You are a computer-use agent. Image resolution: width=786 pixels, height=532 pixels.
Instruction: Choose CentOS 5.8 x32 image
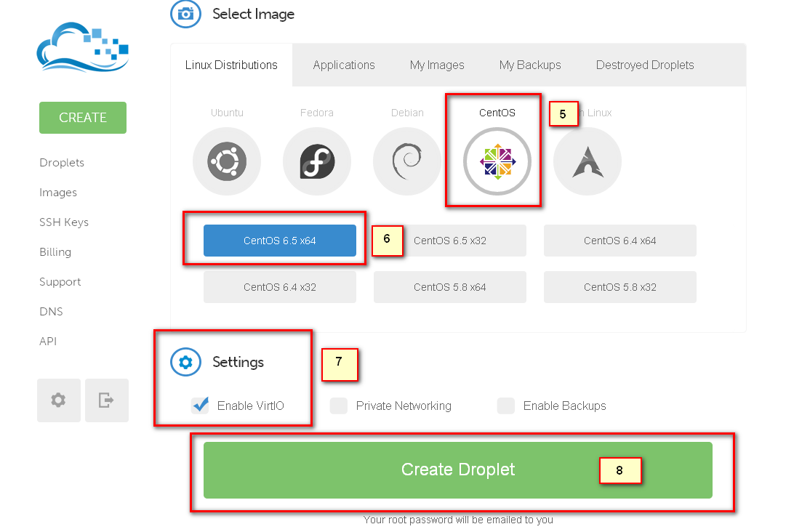[620, 287]
